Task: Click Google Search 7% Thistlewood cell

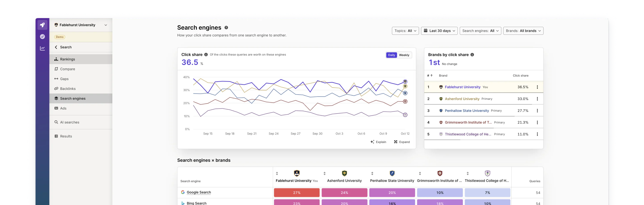Action: click(x=487, y=193)
